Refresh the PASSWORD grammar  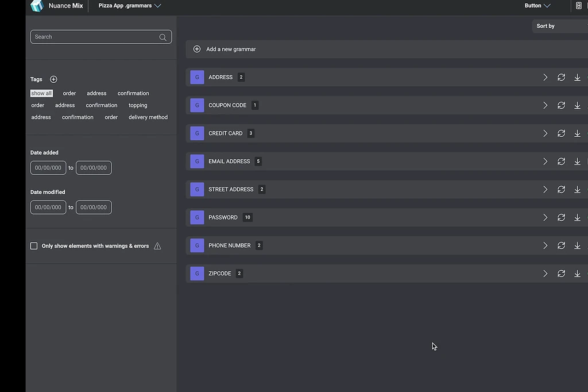click(x=561, y=217)
